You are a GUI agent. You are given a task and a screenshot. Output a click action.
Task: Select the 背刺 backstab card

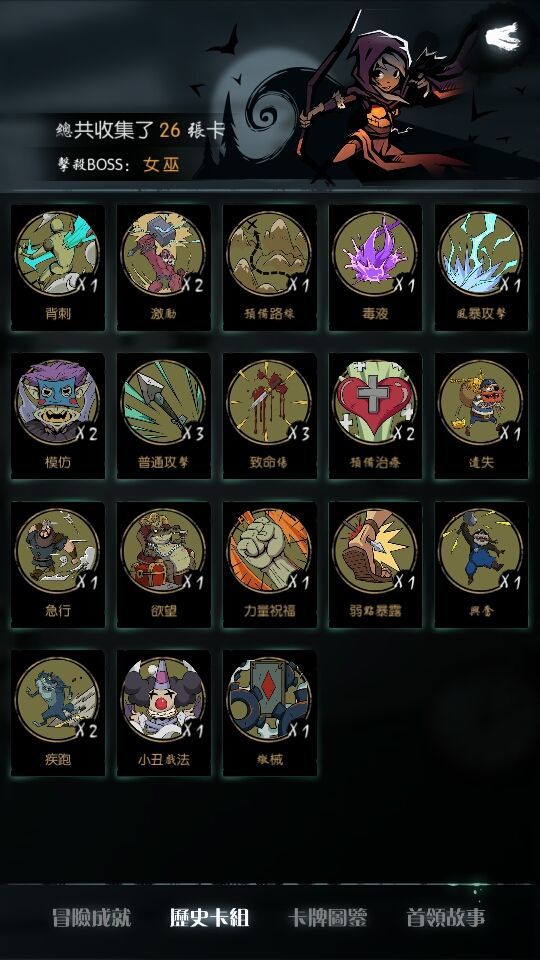58,268
